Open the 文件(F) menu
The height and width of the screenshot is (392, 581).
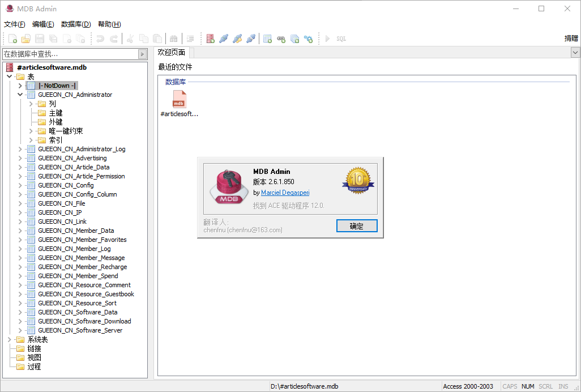coord(15,24)
